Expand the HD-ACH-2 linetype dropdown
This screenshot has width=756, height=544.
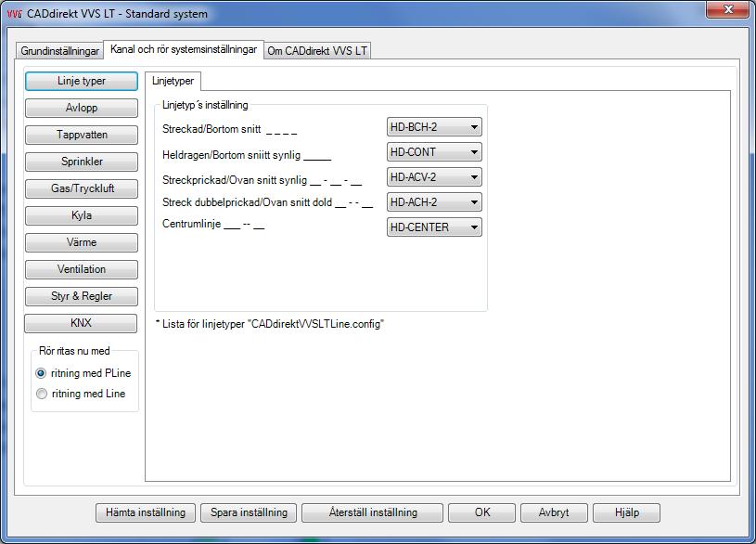coord(434,202)
